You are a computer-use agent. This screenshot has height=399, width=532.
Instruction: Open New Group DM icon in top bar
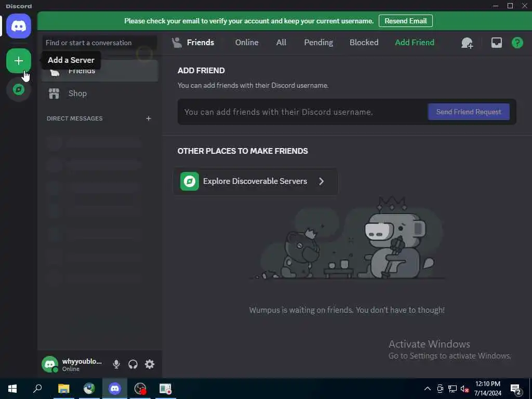467,43
